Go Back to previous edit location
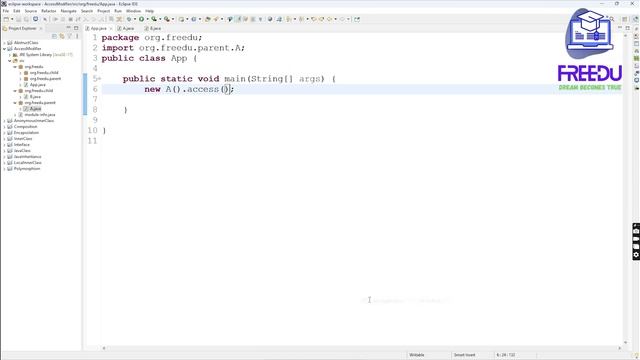Viewport: 640px width, 360px height. (329, 19)
